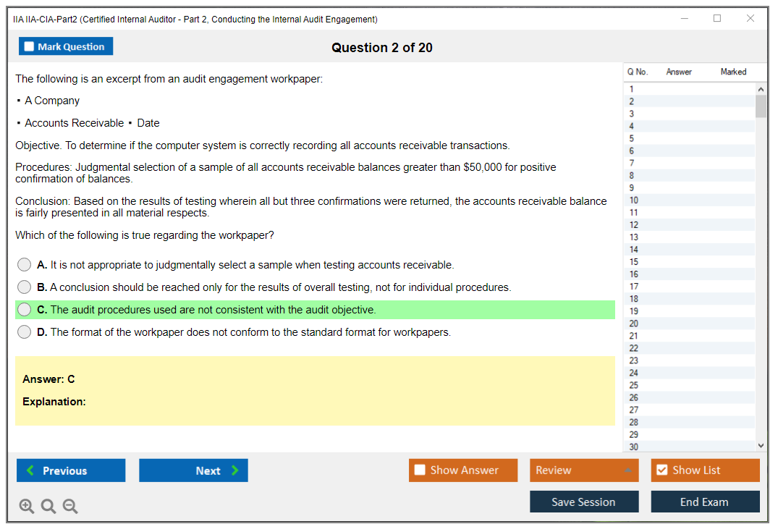Click the zoom in magnifier icon
This screenshot has height=532, width=778.
click(x=27, y=507)
